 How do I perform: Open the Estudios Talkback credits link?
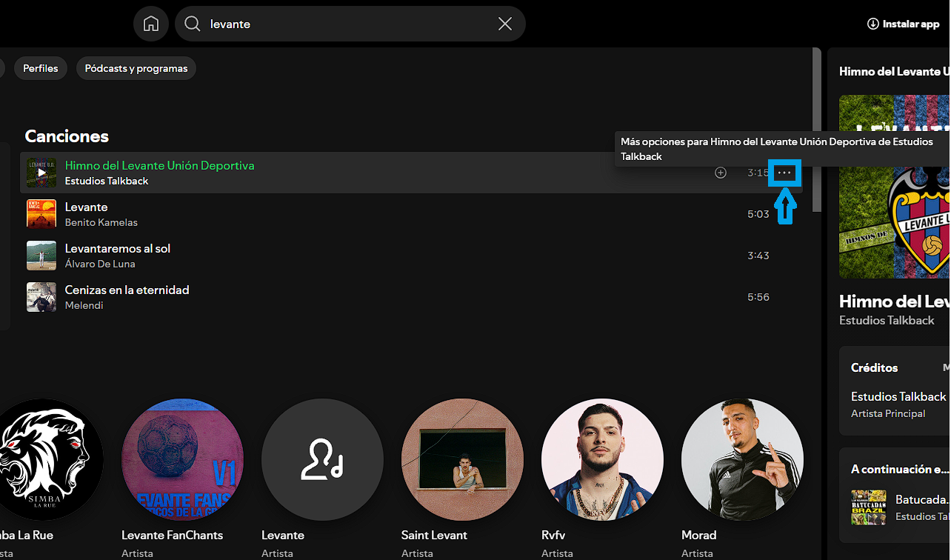tap(898, 396)
